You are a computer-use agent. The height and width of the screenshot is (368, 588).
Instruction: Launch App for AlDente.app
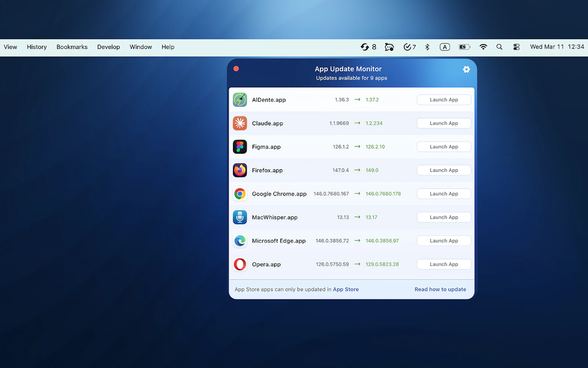pyautogui.click(x=444, y=99)
